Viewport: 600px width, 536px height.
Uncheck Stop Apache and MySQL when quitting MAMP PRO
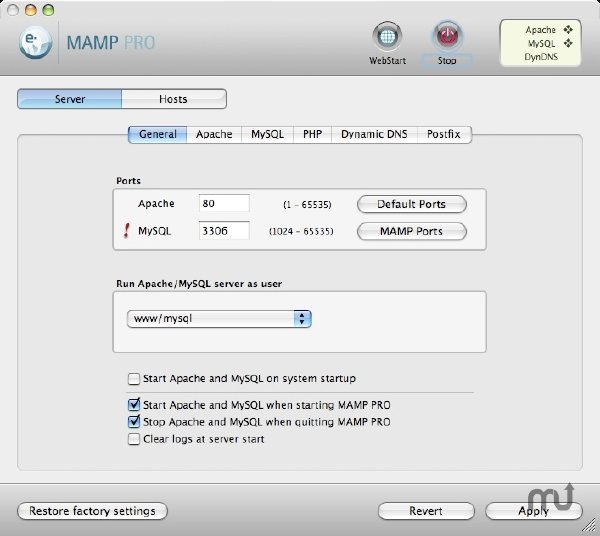[x=134, y=422]
